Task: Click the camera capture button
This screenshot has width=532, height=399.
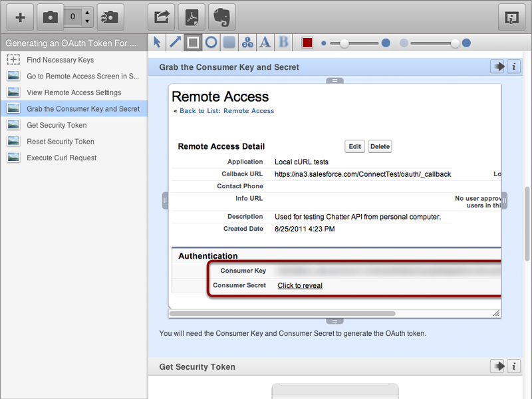Action: (x=51, y=17)
